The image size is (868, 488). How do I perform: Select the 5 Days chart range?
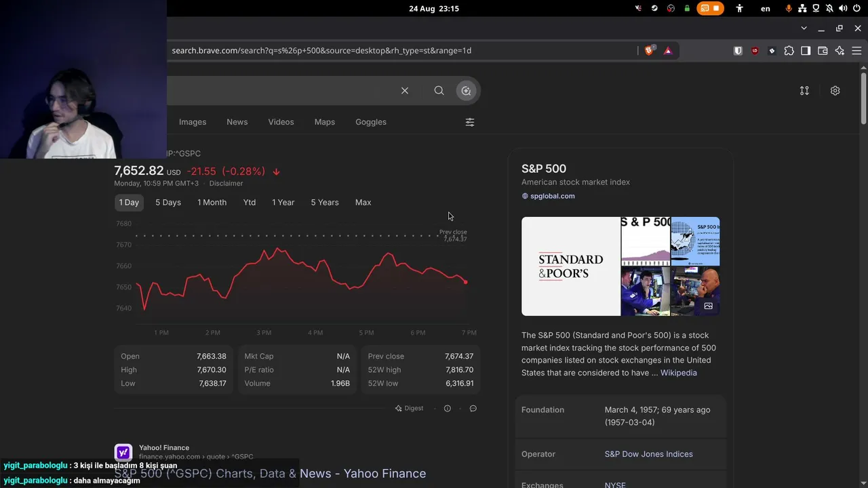pos(168,203)
